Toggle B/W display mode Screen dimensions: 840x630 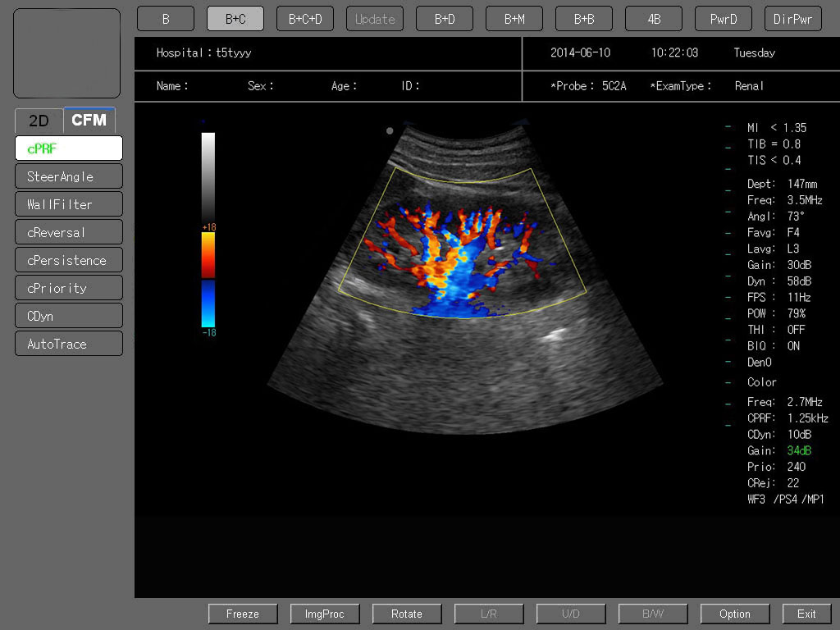pos(652,613)
